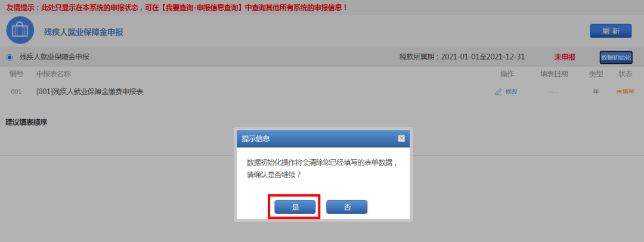Click the pencil icon next to 修改
This screenshot has width=644, height=242.
point(498,92)
